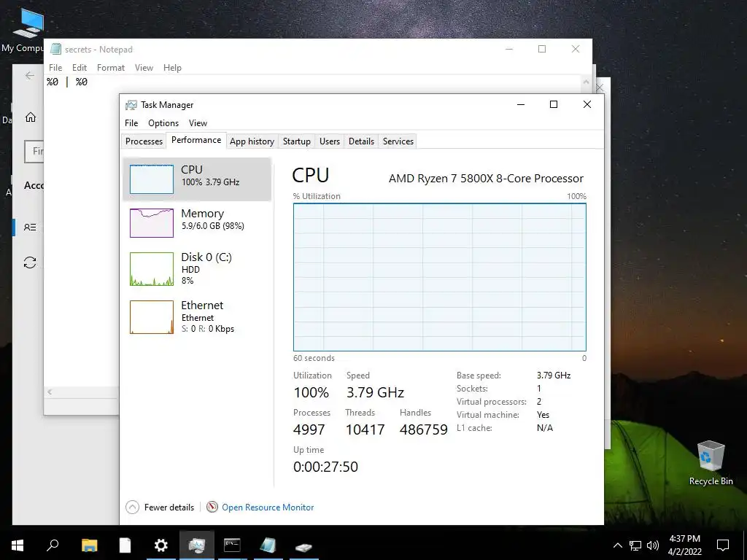Open Notepad Edit menu

[x=79, y=68]
